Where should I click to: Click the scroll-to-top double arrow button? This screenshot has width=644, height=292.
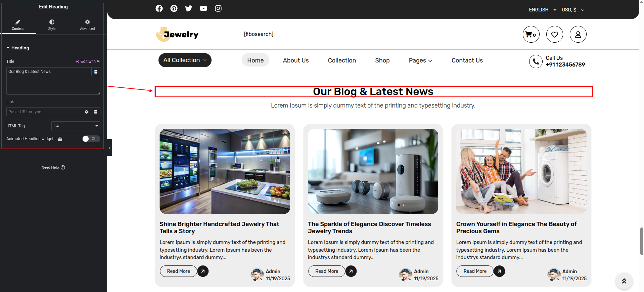pyautogui.click(x=624, y=281)
